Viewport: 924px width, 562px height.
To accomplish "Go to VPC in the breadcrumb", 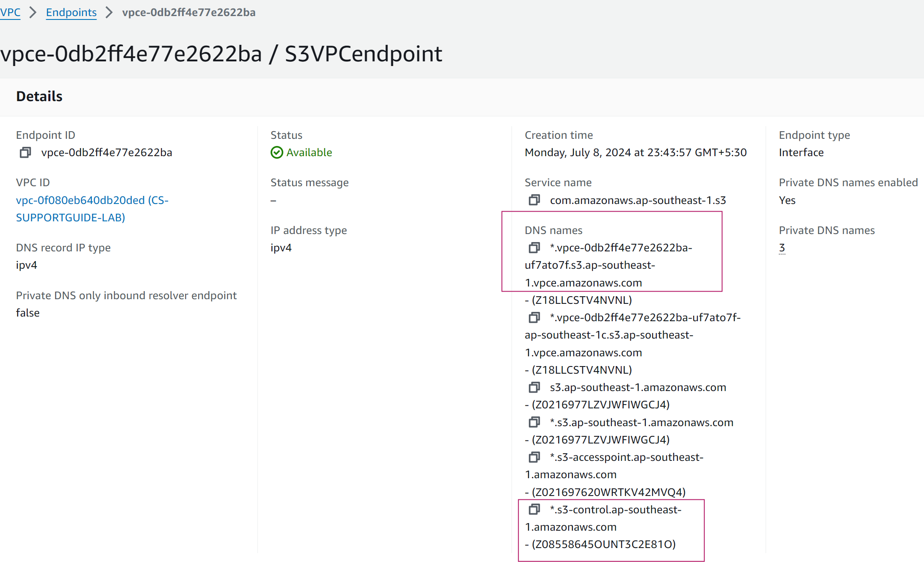I will tap(10, 12).
